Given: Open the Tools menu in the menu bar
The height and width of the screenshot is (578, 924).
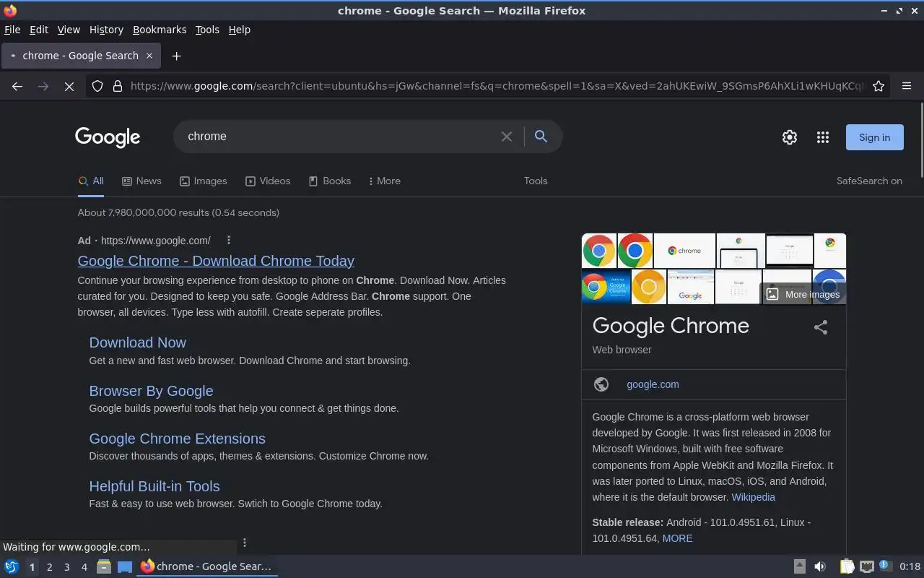Looking at the screenshot, I should (207, 30).
